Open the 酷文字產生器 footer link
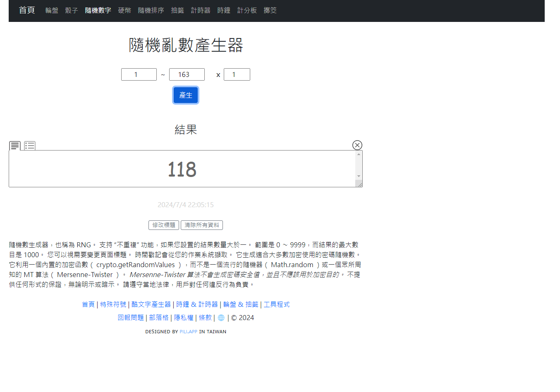 (151, 304)
